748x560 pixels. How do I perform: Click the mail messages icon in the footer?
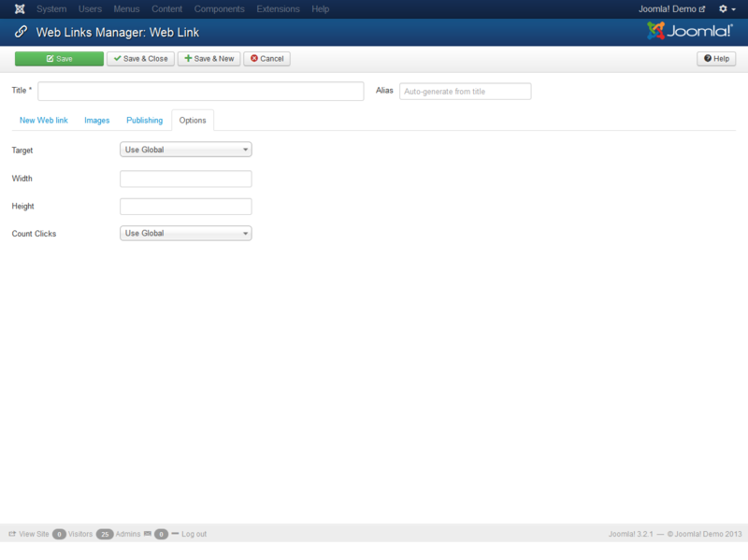148,534
